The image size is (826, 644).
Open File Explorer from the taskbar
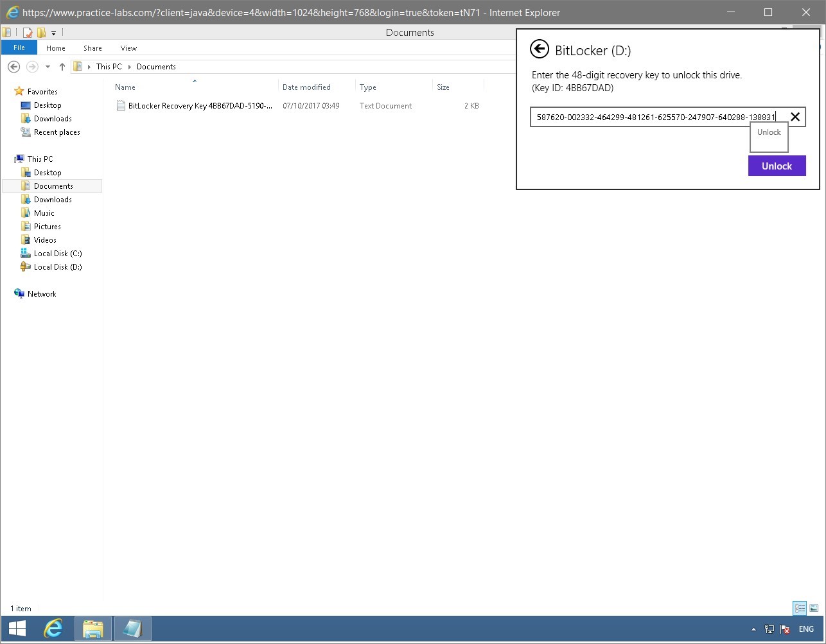93,629
